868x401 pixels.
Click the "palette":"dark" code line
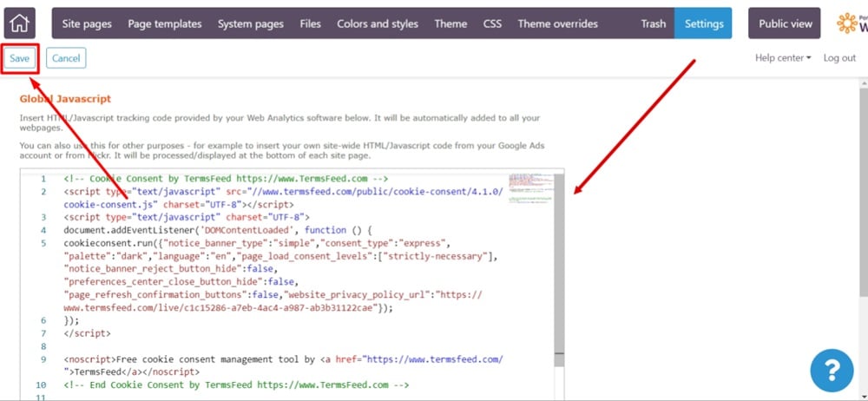(x=282, y=256)
